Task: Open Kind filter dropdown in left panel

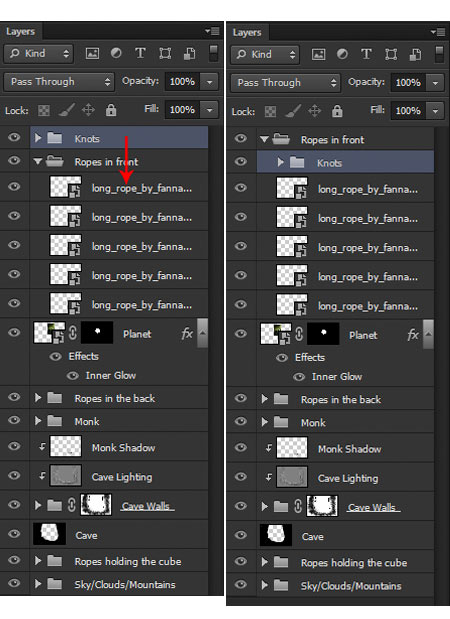Action: point(39,54)
